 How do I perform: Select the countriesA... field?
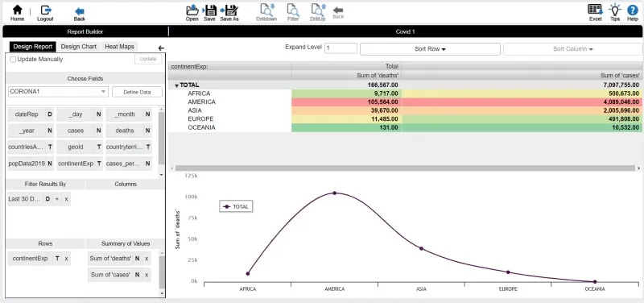pyautogui.click(x=31, y=147)
